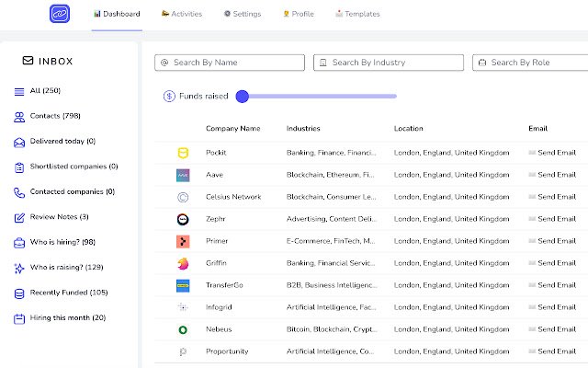Focus the Search By Name field
588x368 pixels.
pos(230,63)
